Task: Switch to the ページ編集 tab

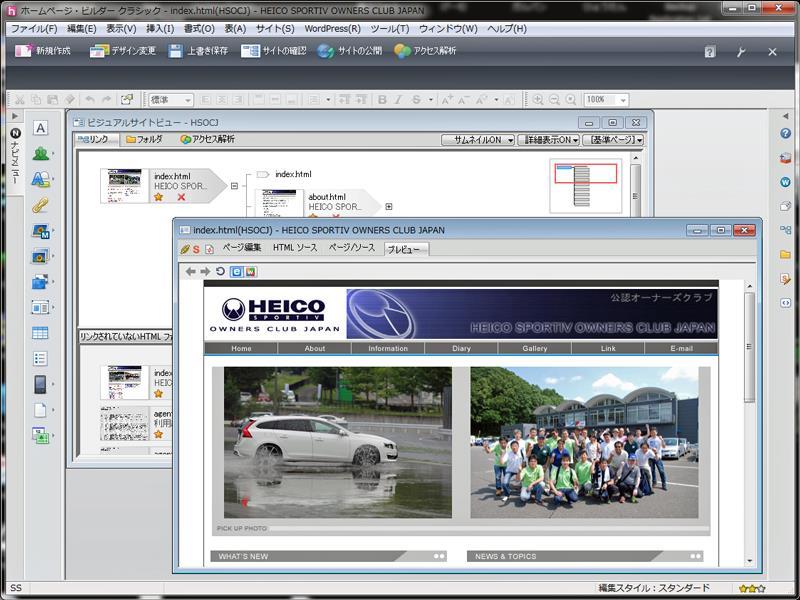Action: [242, 248]
